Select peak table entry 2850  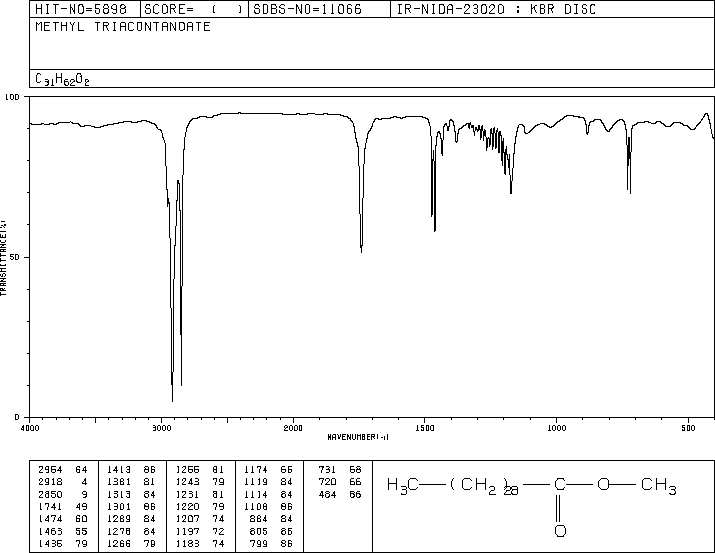click(63, 494)
